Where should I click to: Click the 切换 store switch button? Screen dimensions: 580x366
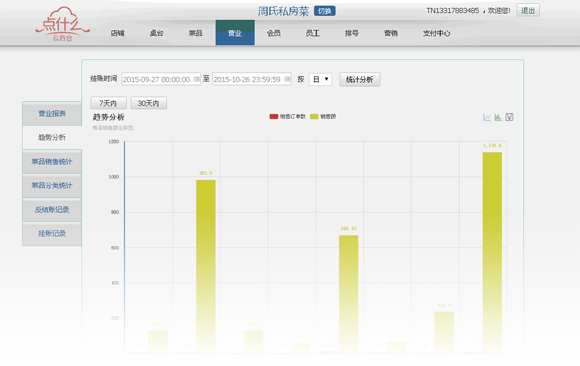(x=324, y=11)
